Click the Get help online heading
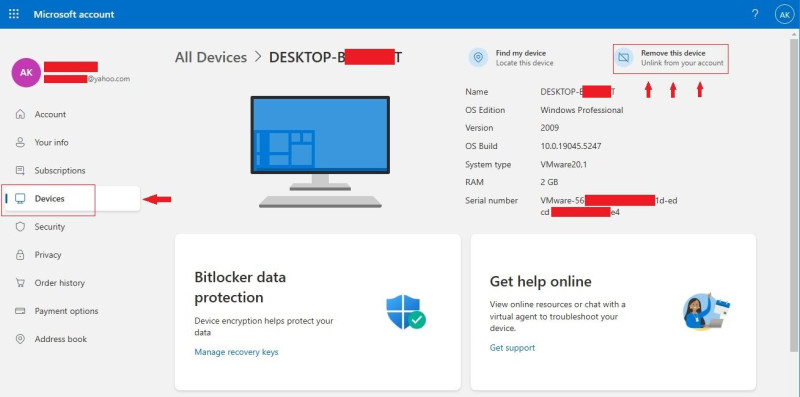The width and height of the screenshot is (800, 397). point(540,281)
